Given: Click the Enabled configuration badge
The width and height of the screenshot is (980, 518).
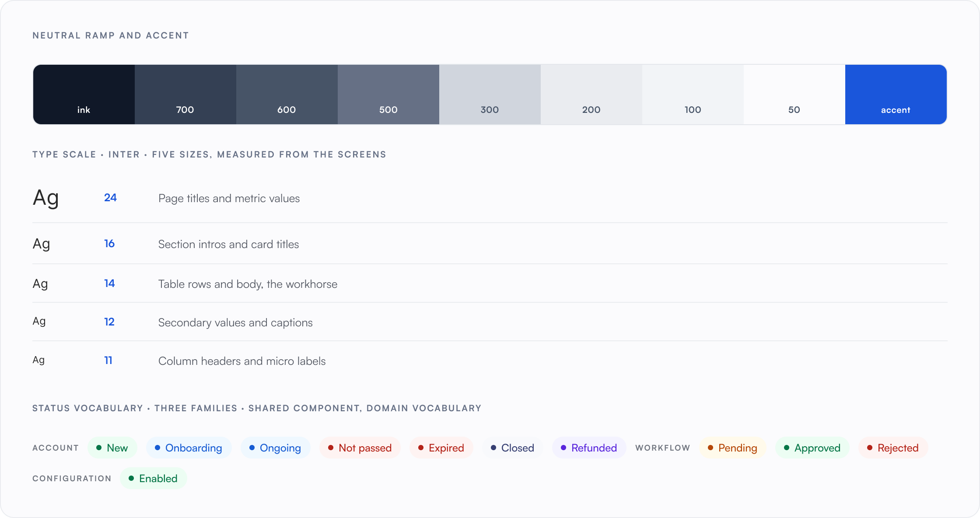Looking at the screenshot, I should (x=154, y=478).
